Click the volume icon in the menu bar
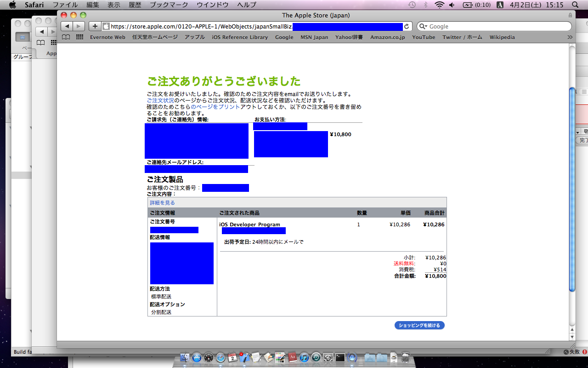This screenshot has height=368, width=588. click(452, 5)
